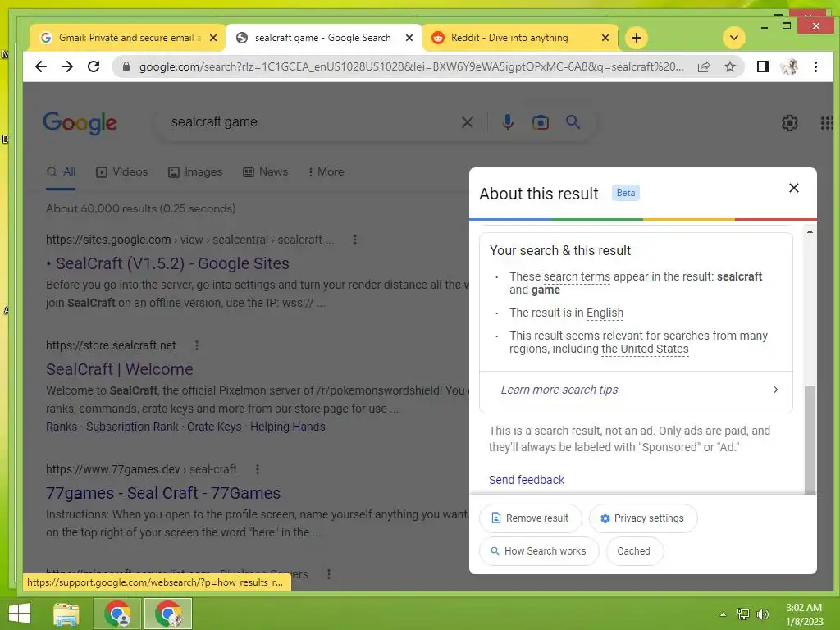Open the Helping Hands sitelink

pos(288,427)
